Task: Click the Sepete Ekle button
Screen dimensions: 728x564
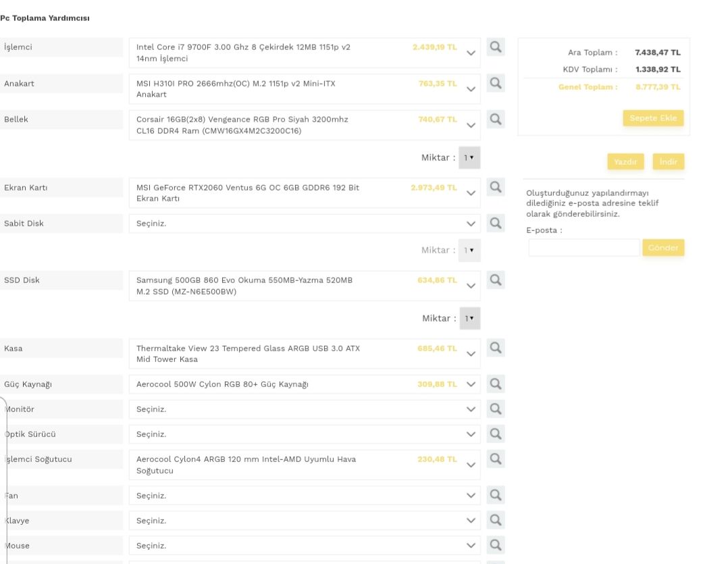Action: (x=653, y=118)
